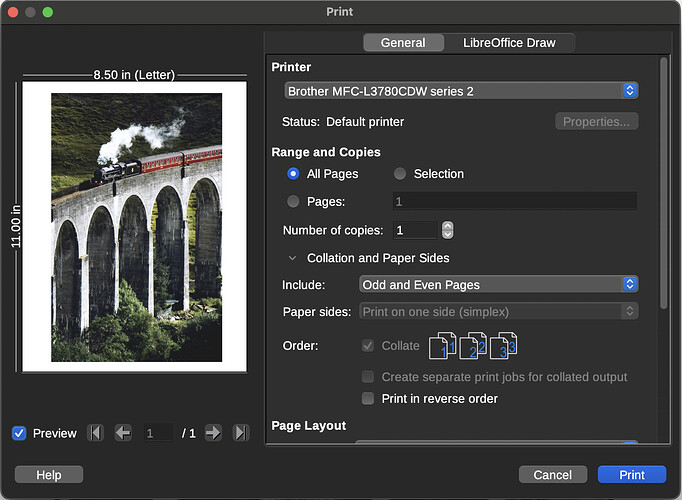Collapse the Collation and Paper Sides section
Screen dimensions: 682x500
pos(293,258)
